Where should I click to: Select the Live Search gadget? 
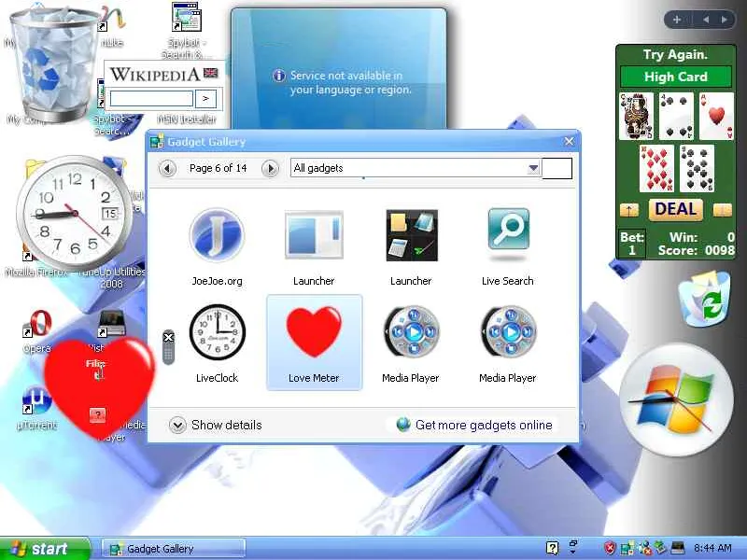point(508,246)
